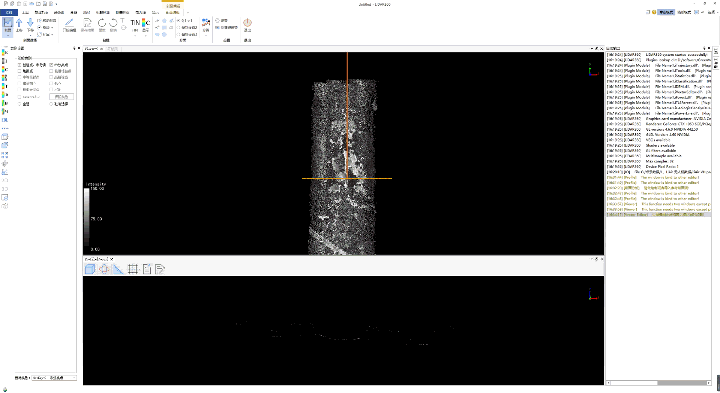Screen dimensions: 720x393
Task: Click the boxed button in left panel
Action: tap(62, 97)
